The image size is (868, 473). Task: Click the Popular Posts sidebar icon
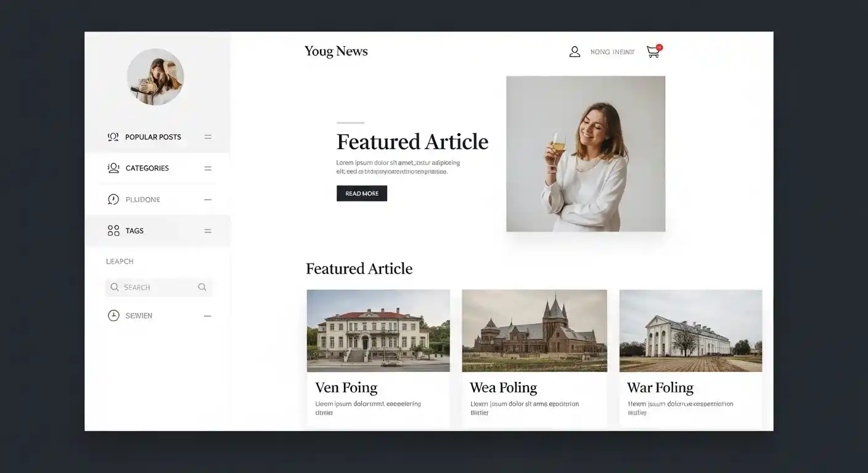113,137
